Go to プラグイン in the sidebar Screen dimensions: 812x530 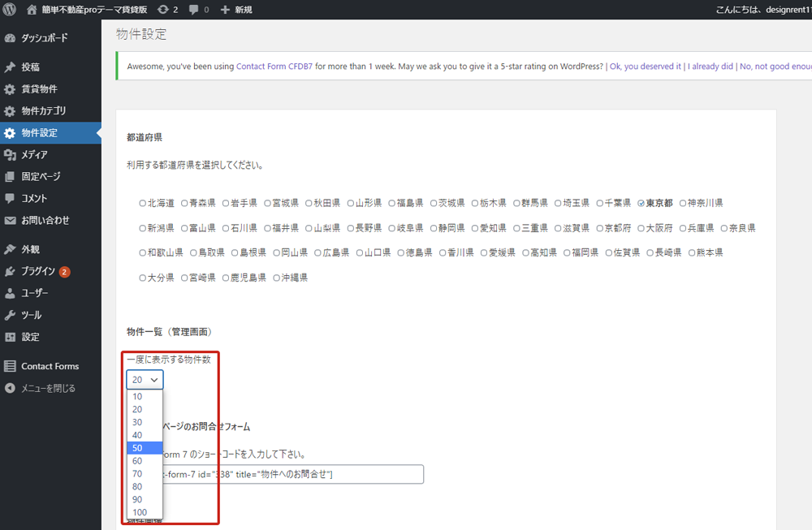(37, 271)
